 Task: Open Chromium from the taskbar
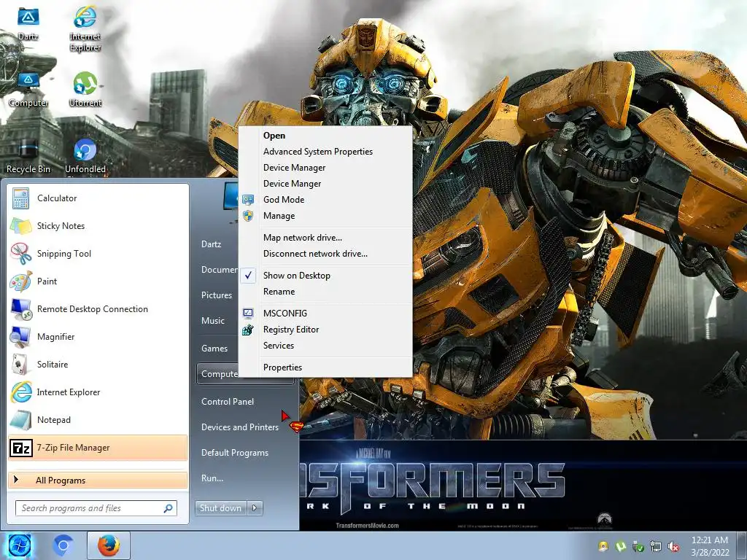(63, 545)
